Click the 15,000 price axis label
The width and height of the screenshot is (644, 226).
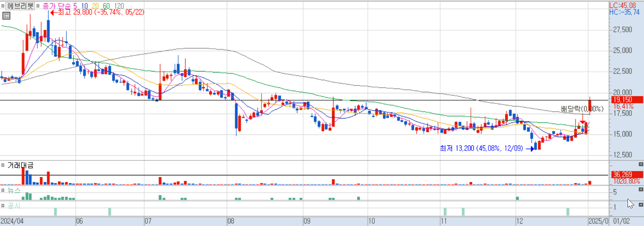click(x=622, y=134)
